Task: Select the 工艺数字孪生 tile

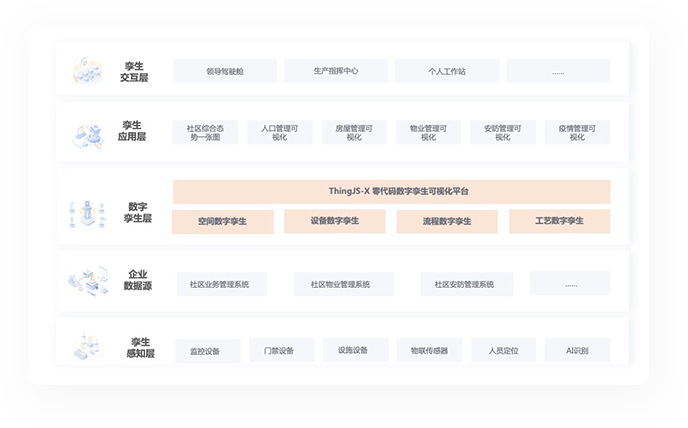Action: 559,221
